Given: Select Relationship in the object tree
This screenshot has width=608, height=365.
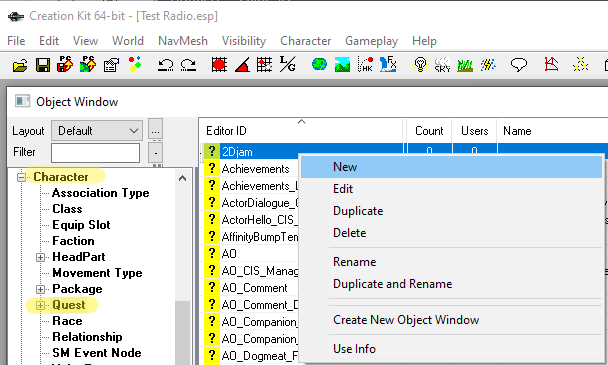Looking at the screenshot, I should [x=87, y=337].
